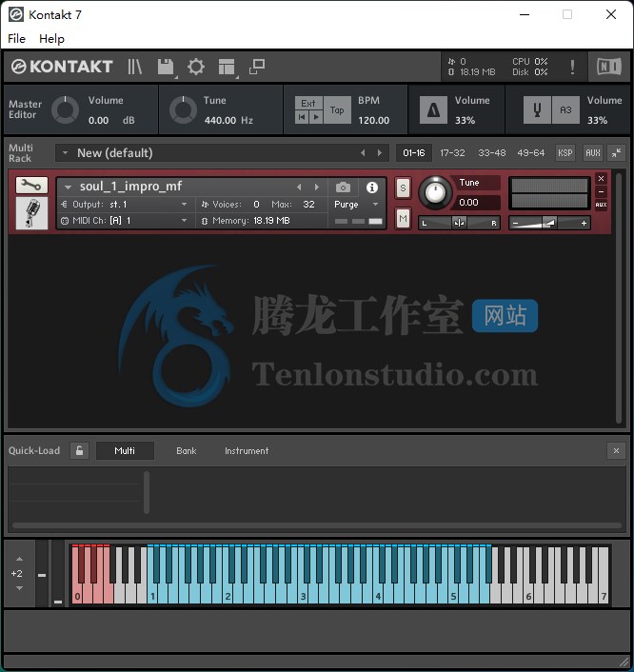Edit the Max voices value 32
Image resolution: width=634 pixels, height=672 pixels.
click(308, 205)
